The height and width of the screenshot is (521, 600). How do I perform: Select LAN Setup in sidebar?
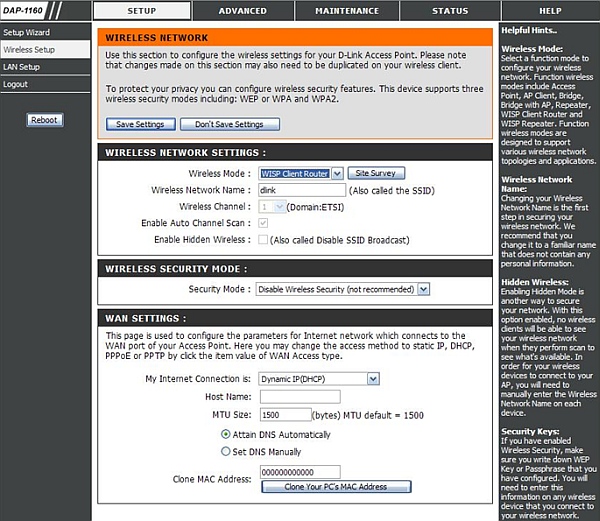coord(21,66)
